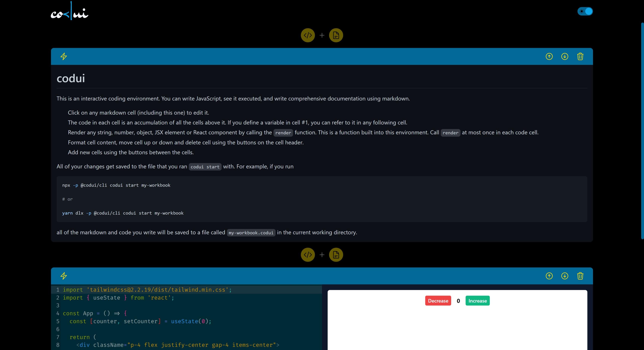Click the red Decrease button

pyautogui.click(x=438, y=301)
